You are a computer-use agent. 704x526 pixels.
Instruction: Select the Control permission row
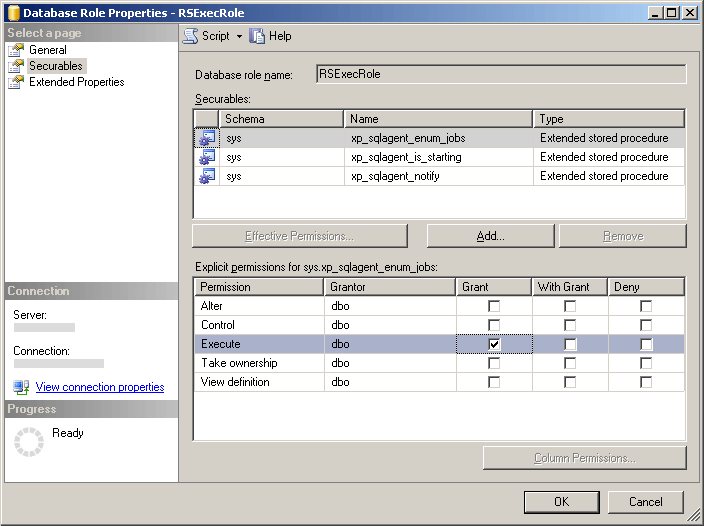pos(439,325)
